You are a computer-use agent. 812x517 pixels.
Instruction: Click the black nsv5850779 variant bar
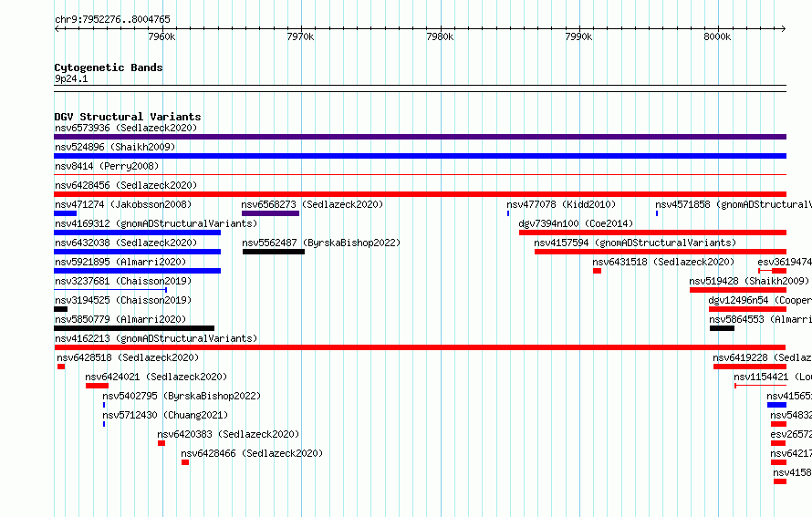pos(134,328)
